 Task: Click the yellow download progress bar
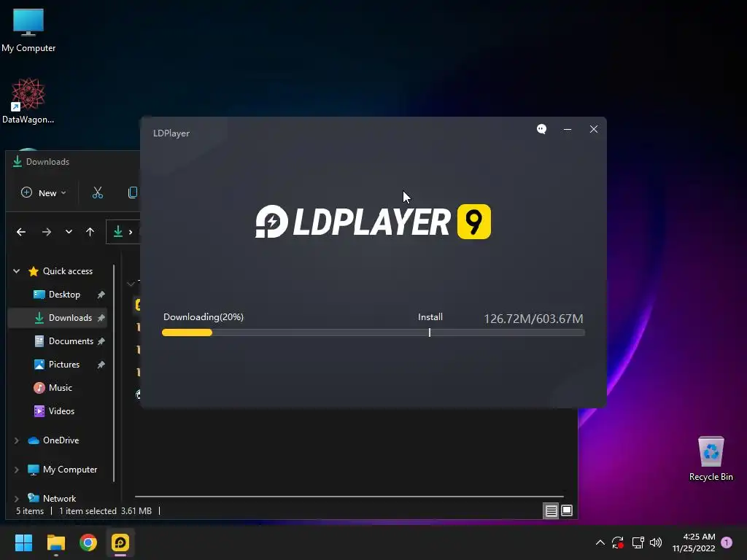tap(187, 332)
